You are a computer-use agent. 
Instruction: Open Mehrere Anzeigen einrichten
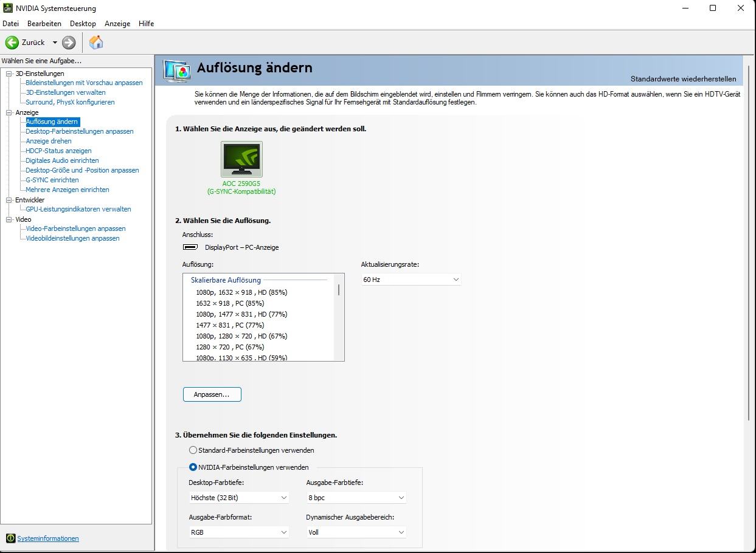pyautogui.click(x=68, y=190)
